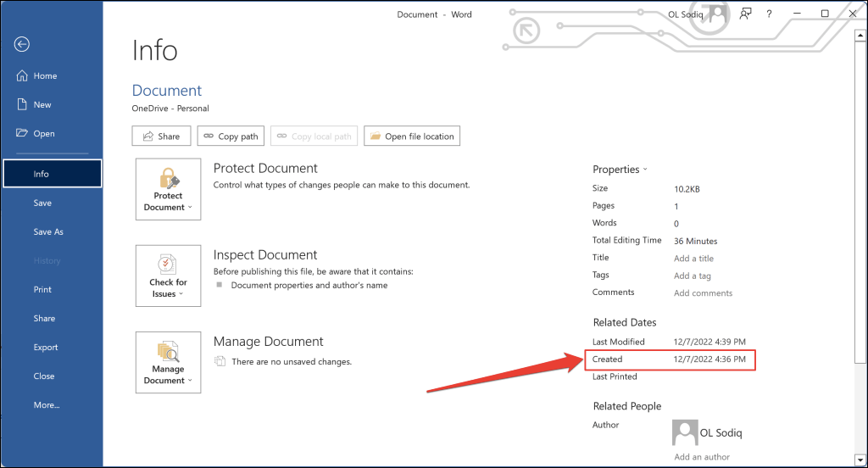Click the Open folder icon
Image resolution: width=868 pixels, height=468 pixels.
click(22, 133)
